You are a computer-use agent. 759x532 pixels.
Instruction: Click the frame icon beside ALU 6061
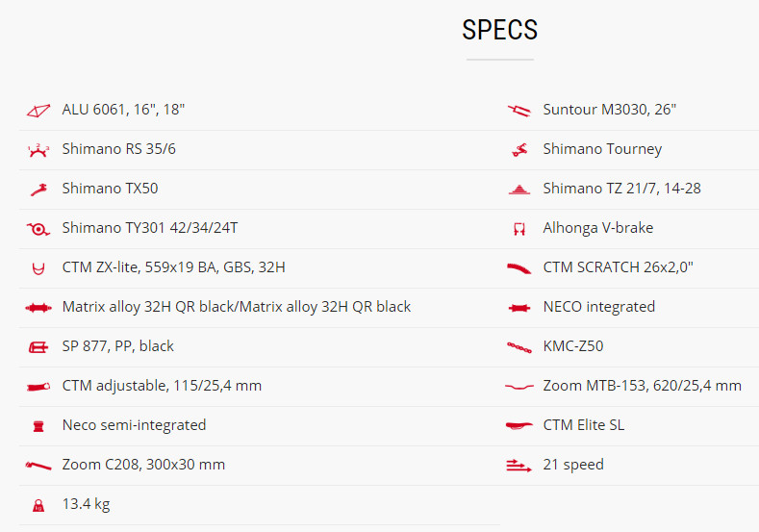coord(38,111)
